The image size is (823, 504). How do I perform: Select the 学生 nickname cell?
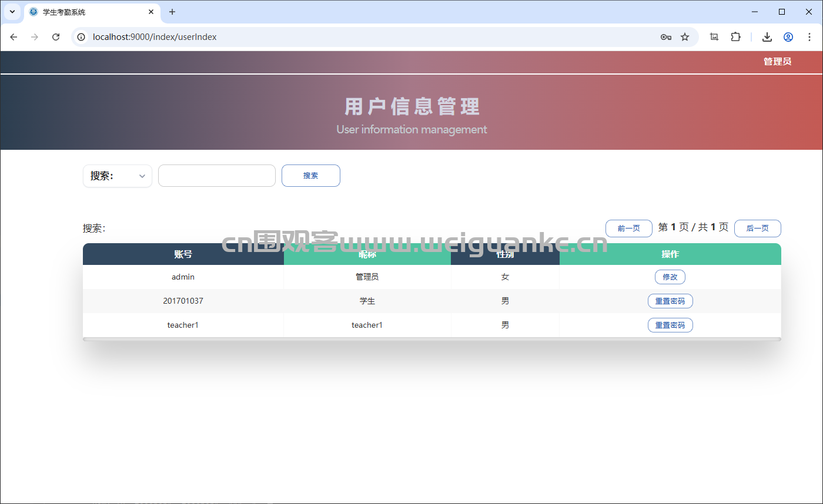click(x=367, y=301)
